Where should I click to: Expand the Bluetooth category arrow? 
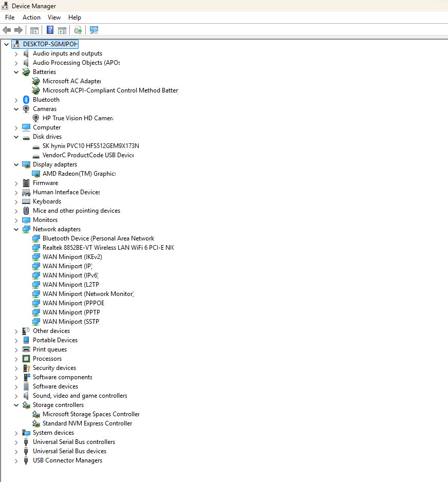pyautogui.click(x=16, y=100)
